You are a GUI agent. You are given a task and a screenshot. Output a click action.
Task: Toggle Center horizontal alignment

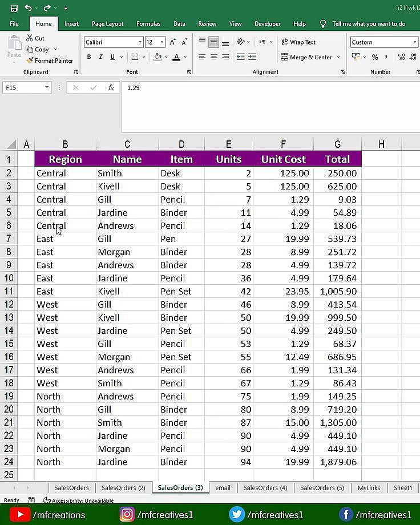point(213,57)
